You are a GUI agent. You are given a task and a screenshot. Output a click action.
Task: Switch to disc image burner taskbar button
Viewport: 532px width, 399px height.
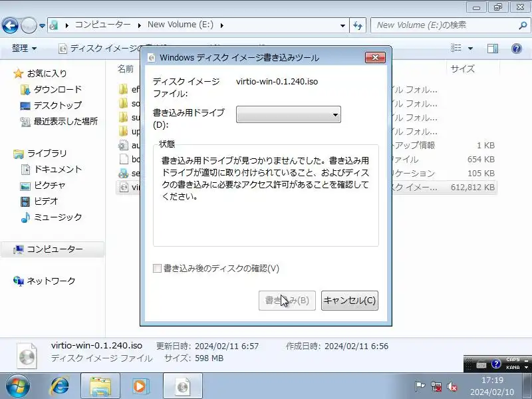(183, 386)
